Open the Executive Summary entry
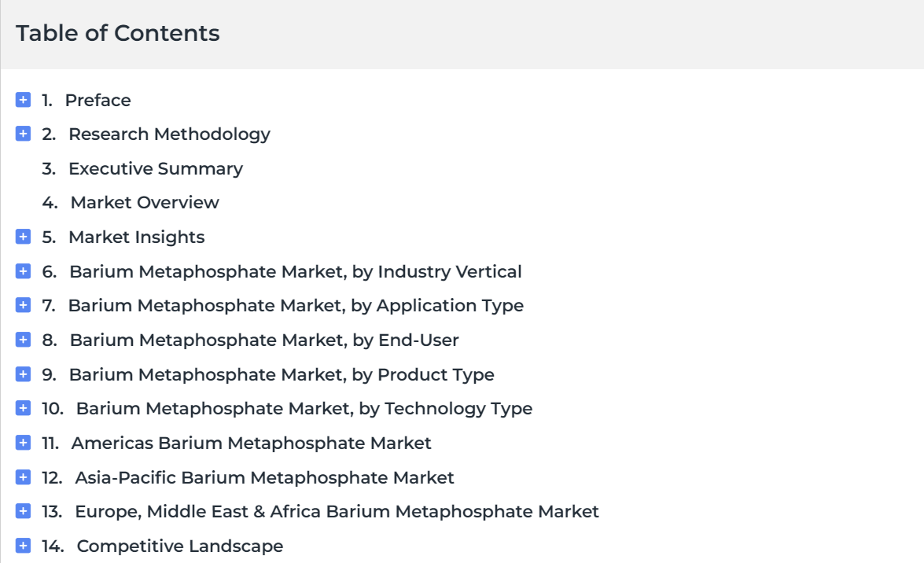 [156, 168]
